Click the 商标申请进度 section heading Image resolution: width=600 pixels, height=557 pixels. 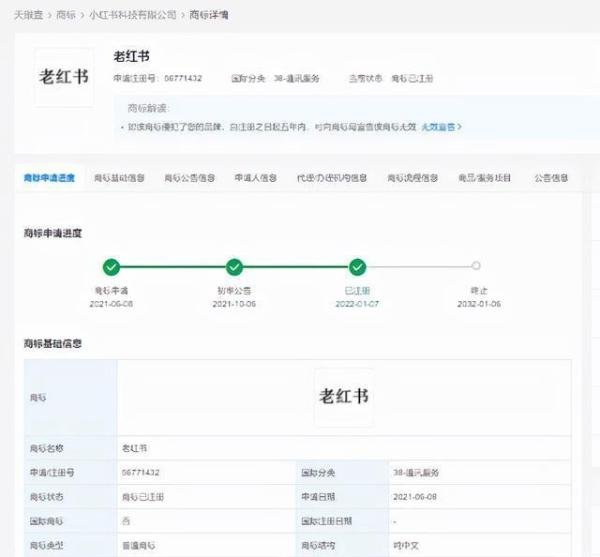tap(53, 233)
